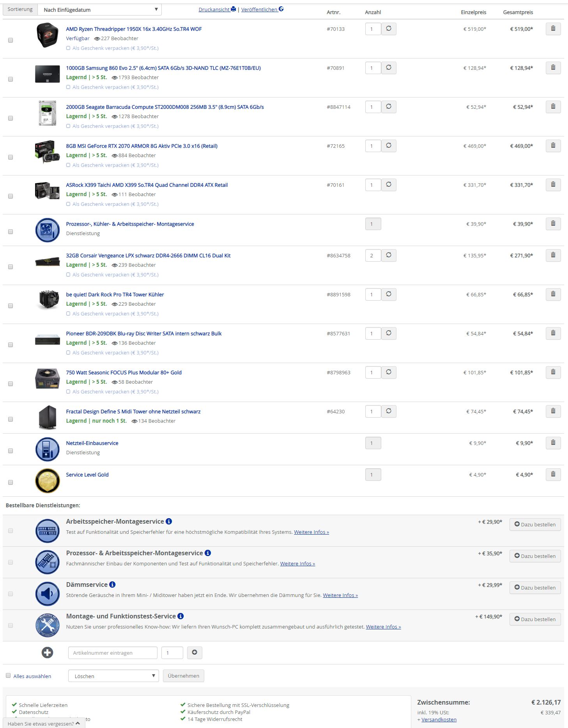Enable gift wrapping for Threadripper 1950X
This screenshot has width=568, height=728.
[x=68, y=48]
